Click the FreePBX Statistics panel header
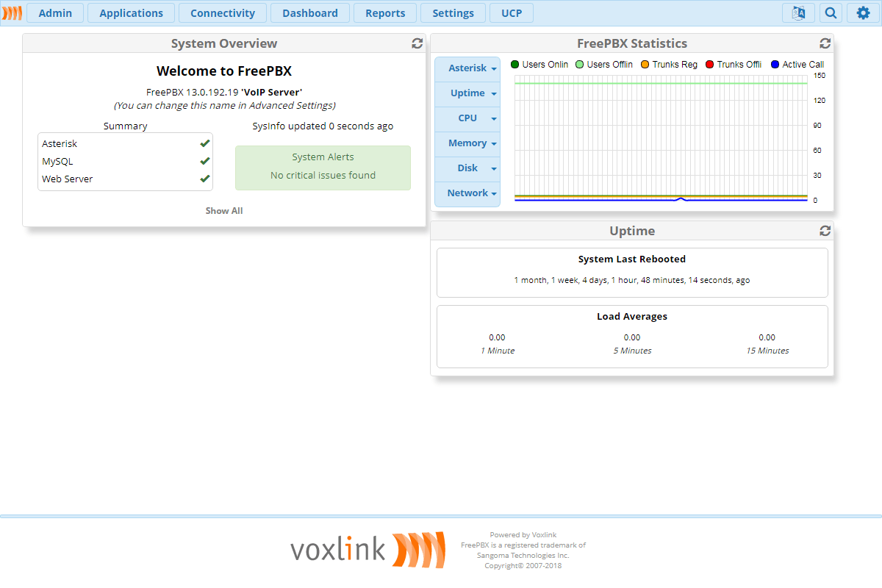Screen dimensions: 882x588 tap(632, 43)
